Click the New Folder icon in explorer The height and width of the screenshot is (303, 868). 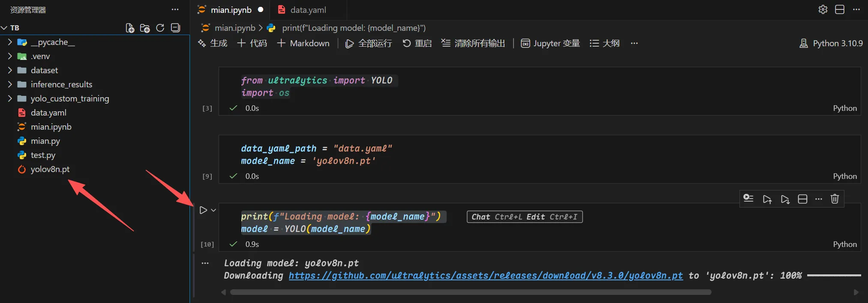coord(145,28)
